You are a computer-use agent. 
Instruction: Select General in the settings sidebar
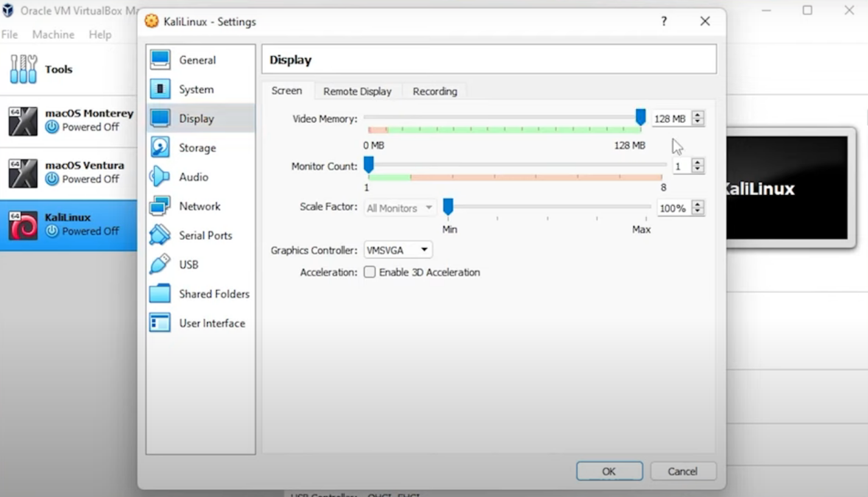[201, 60]
